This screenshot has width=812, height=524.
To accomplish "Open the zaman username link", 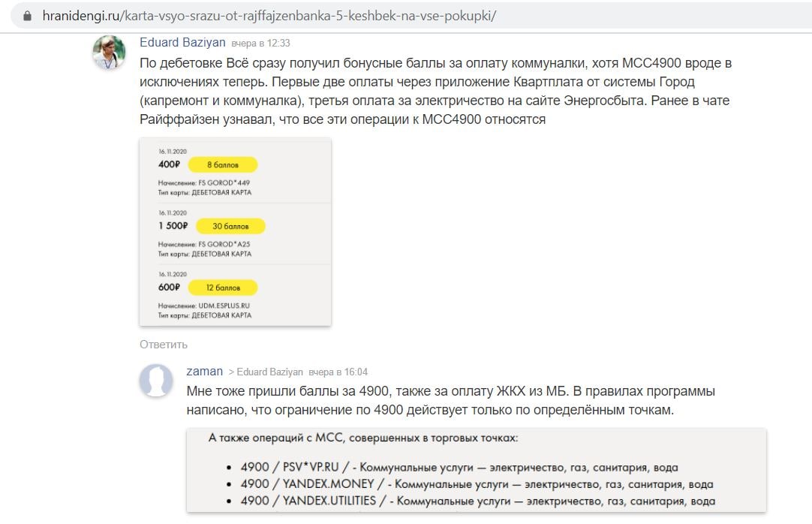I will [x=204, y=372].
